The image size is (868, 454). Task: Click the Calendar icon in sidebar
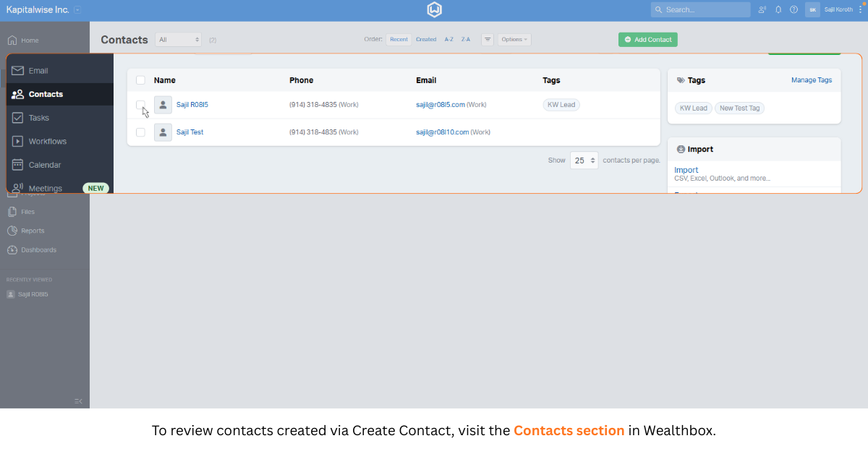point(18,165)
